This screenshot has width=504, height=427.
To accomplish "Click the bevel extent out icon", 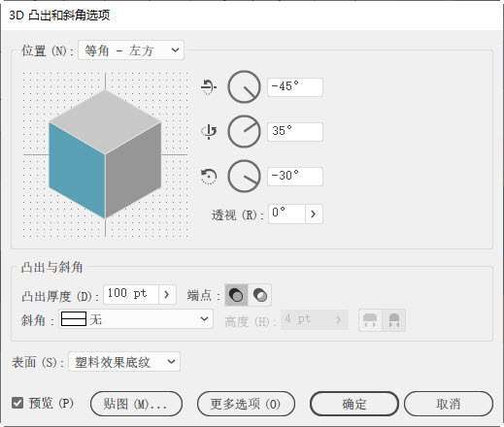I will [370, 320].
